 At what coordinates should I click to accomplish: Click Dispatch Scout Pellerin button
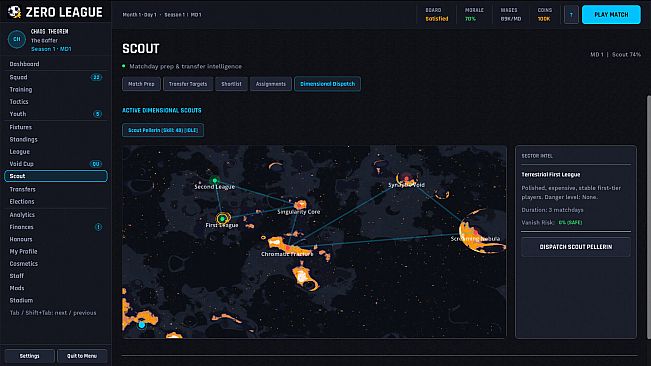(x=575, y=247)
